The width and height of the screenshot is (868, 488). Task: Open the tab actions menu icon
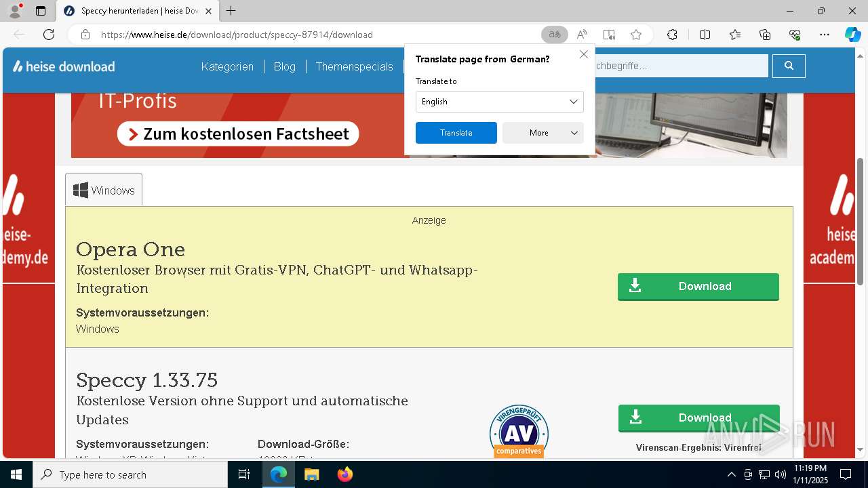coord(41,11)
